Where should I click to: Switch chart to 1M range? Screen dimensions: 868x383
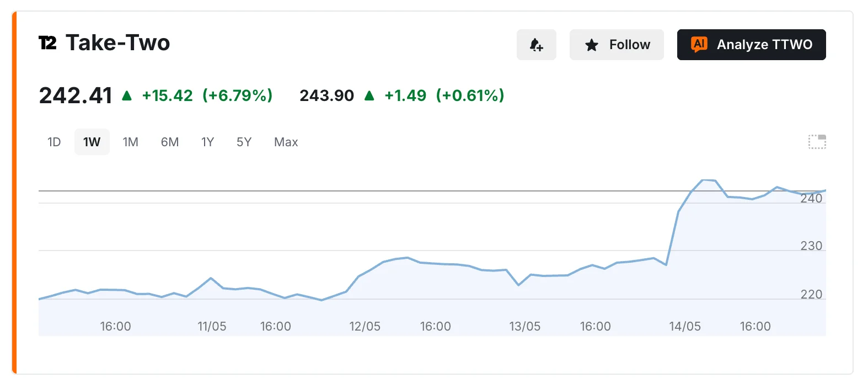pyautogui.click(x=131, y=142)
